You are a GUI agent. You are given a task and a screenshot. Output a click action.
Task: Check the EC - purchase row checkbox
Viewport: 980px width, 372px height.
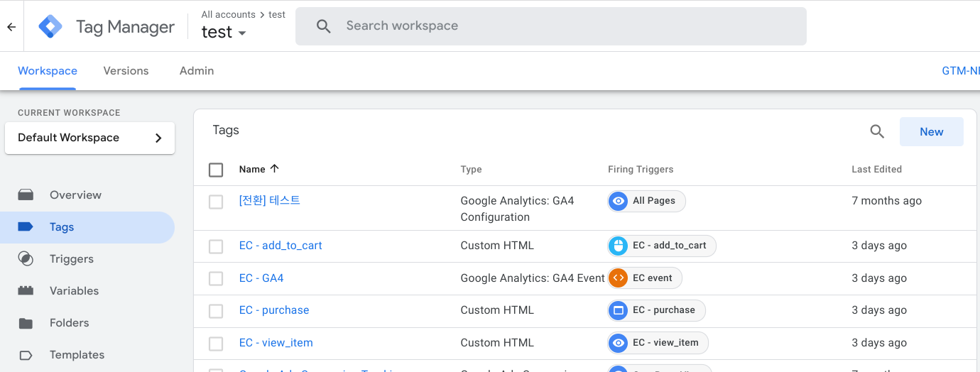(216, 311)
